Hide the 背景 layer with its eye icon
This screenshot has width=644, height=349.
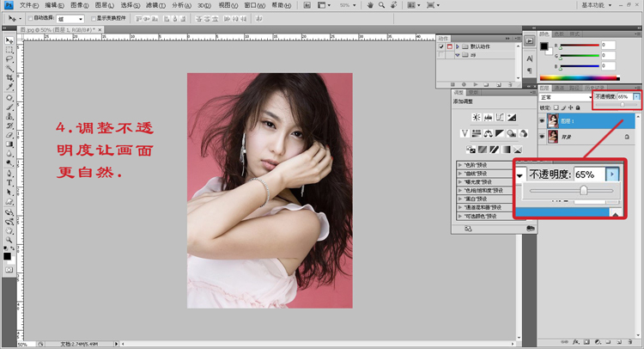coord(543,137)
